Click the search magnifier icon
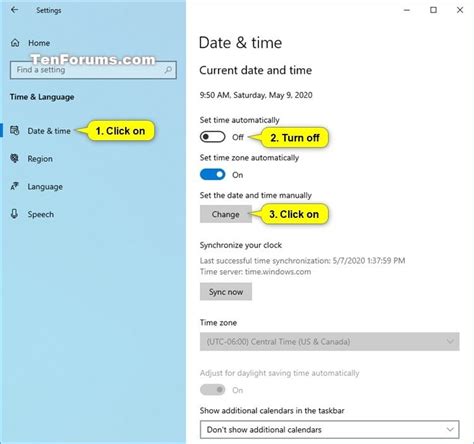Image resolution: width=474 pixels, height=444 pixels. (168, 70)
